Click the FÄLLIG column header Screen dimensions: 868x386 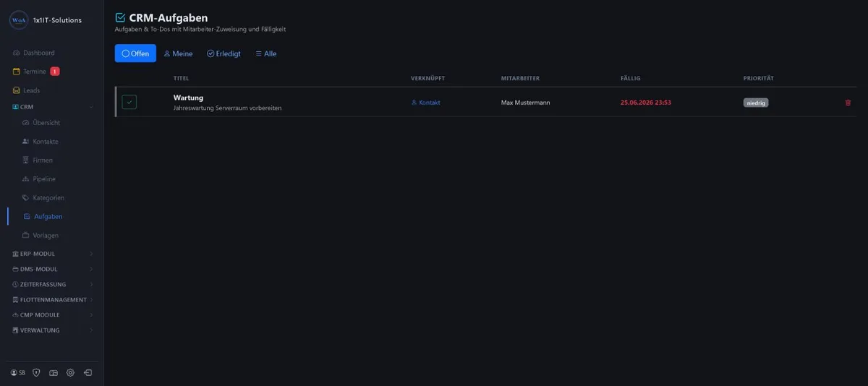coord(630,78)
